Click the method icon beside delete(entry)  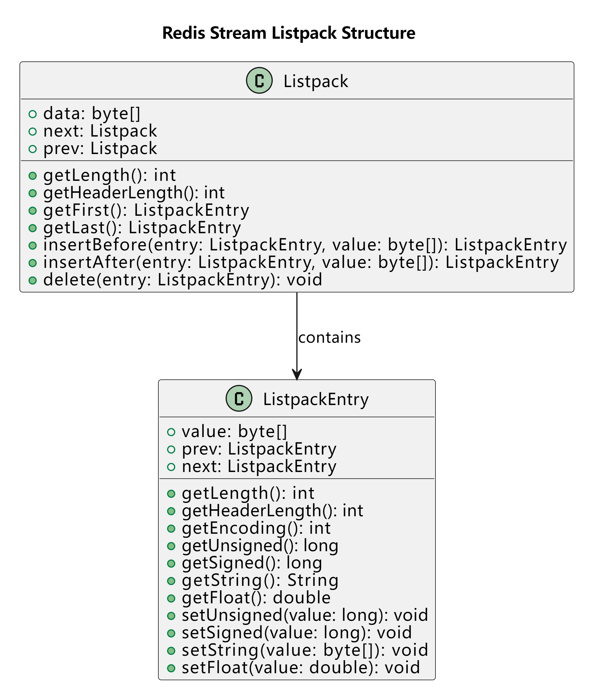point(33,280)
